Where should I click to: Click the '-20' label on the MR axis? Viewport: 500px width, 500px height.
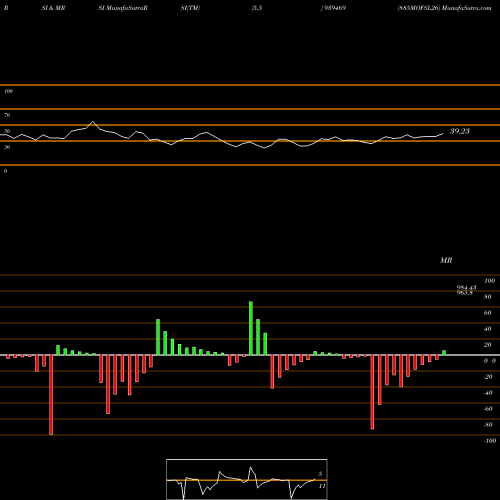[x=488, y=377]
